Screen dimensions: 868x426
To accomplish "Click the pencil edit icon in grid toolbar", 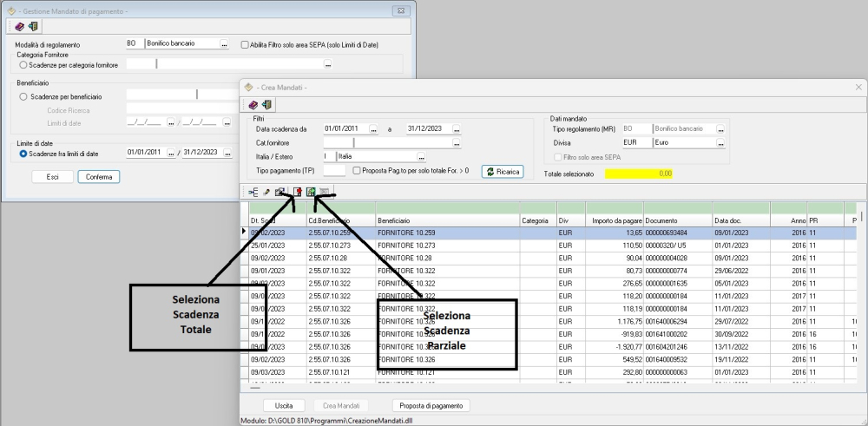I will tap(266, 193).
